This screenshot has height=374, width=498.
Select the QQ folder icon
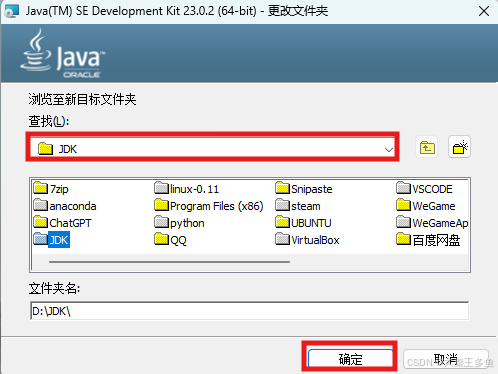162,239
